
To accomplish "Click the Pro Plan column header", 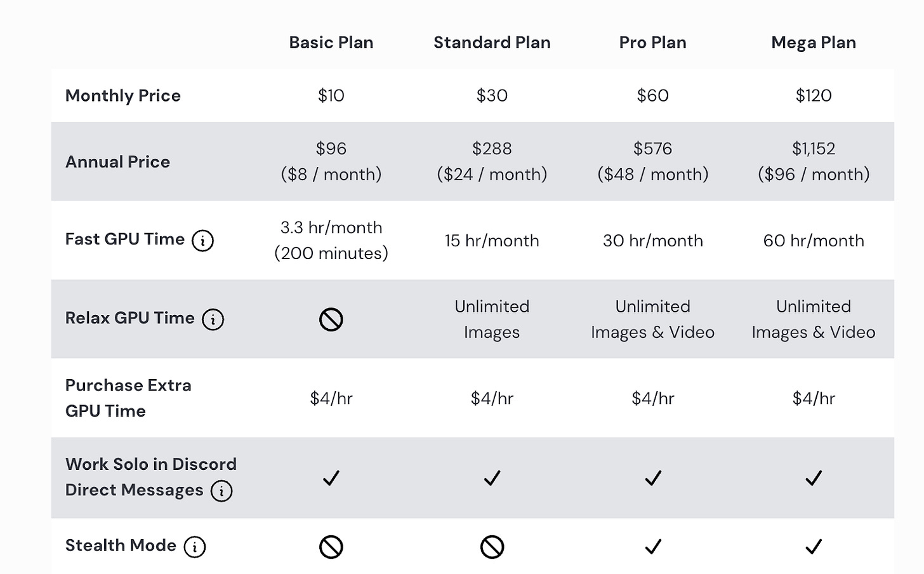I will point(653,43).
